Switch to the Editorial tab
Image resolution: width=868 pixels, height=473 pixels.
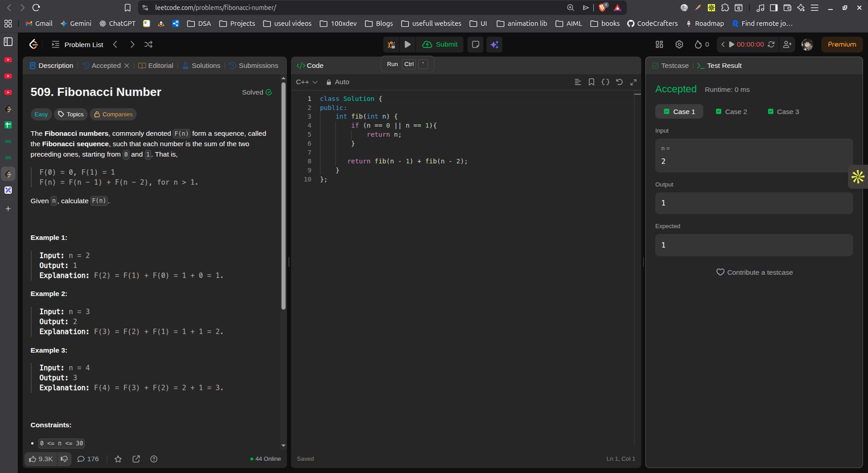click(156, 66)
